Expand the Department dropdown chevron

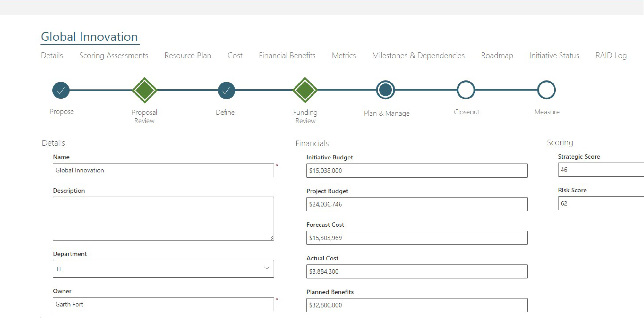pyautogui.click(x=267, y=268)
